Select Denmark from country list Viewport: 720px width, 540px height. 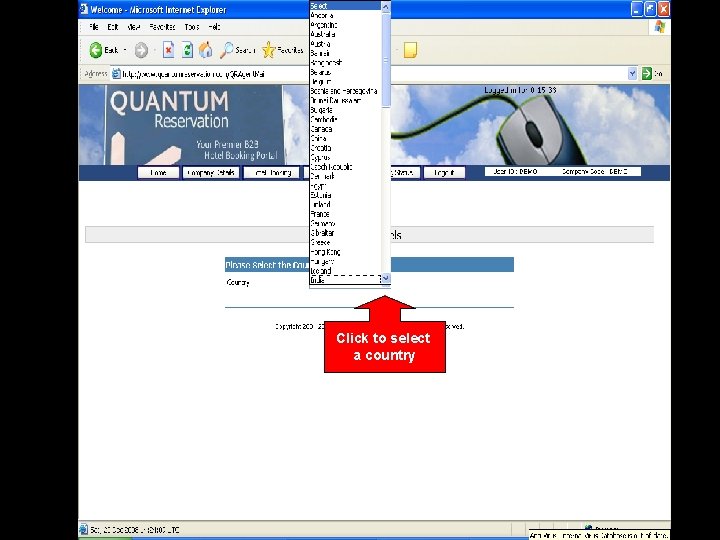pyautogui.click(x=346, y=176)
